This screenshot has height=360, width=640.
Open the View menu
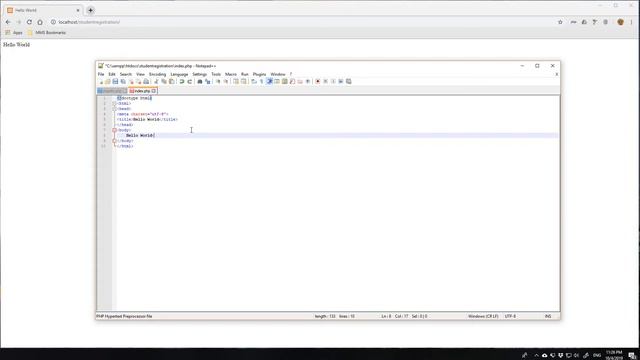[x=140, y=74]
